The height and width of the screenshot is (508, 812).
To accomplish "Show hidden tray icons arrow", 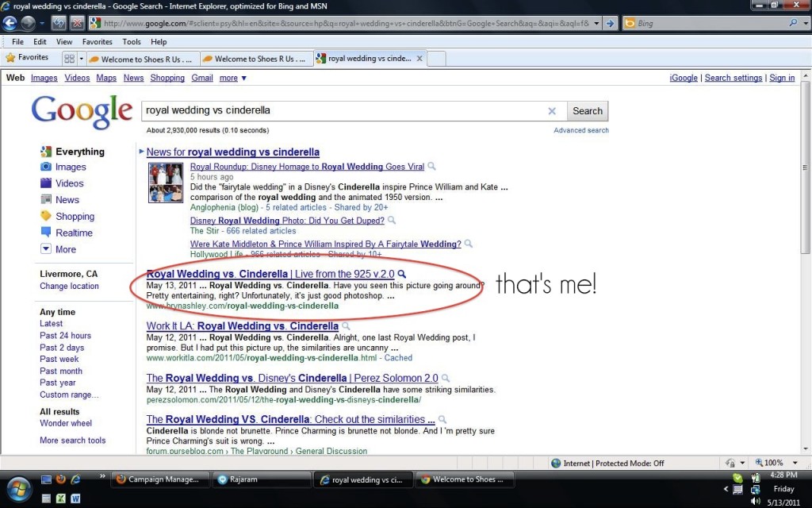I will click(726, 488).
